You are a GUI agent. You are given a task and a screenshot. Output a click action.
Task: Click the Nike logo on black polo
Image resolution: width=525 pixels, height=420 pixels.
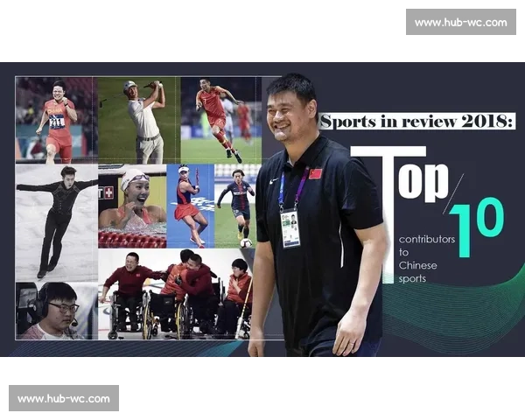coord(274,181)
